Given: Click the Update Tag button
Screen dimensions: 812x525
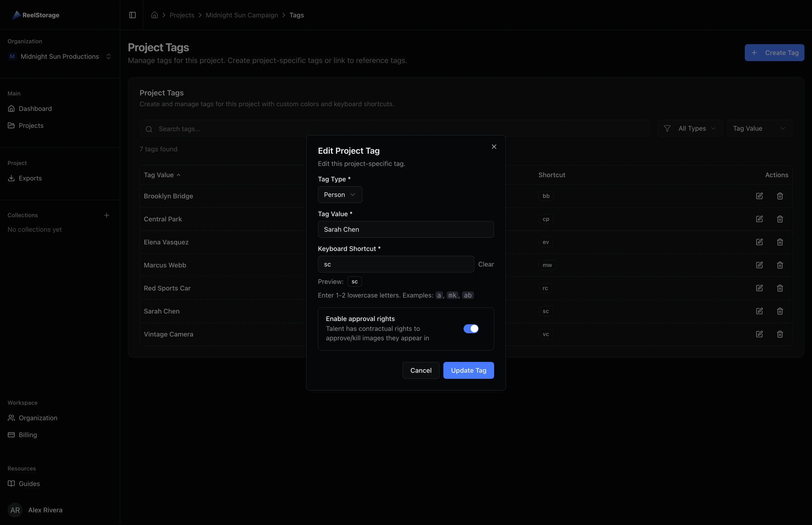Looking at the screenshot, I should coord(468,370).
